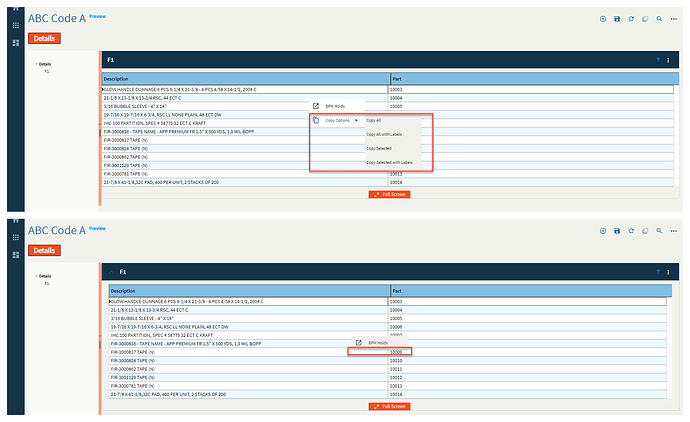Image resolution: width=690 pixels, height=422 pixels.
Task: Select the F1 tree item in upper screenshot
Action: pos(47,71)
